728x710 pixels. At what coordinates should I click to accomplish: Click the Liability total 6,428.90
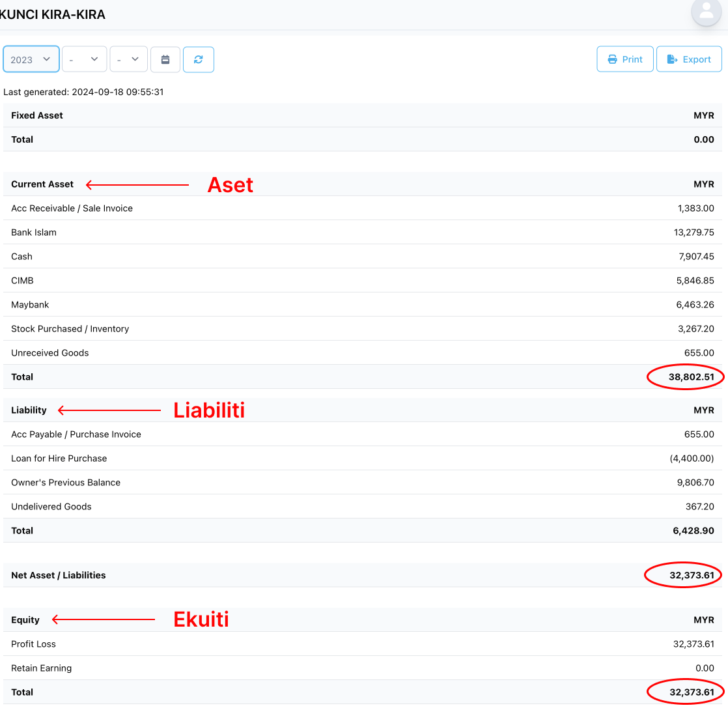tap(693, 532)
